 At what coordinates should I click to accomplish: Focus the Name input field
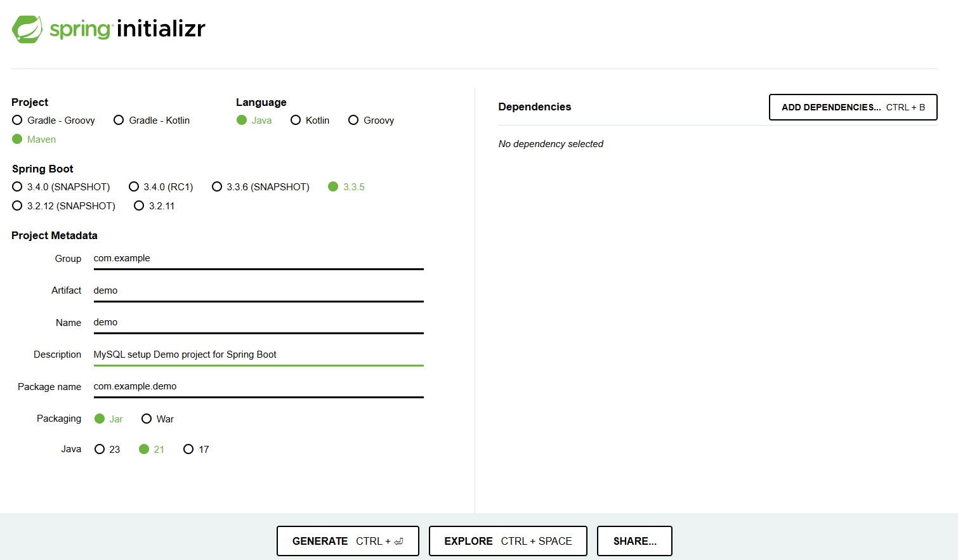pos(258,323)
